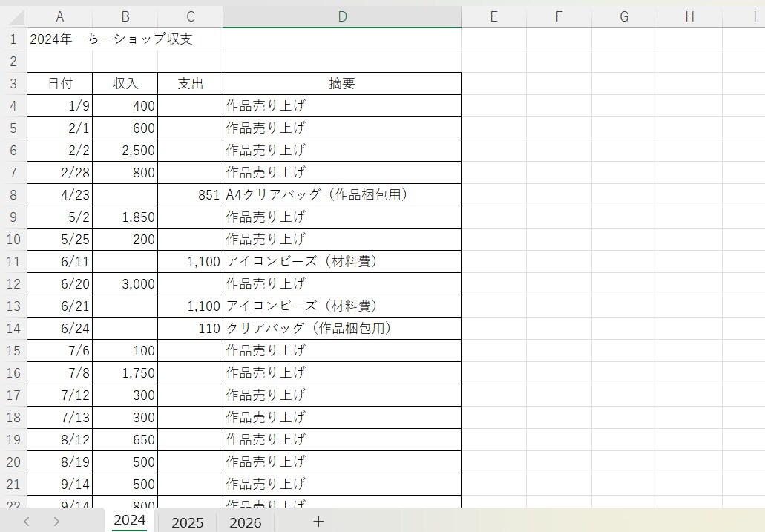Viewport: 765px width, 532px height.
Task: Click the 摘要 header cell
Action: (x=342, y=83)
